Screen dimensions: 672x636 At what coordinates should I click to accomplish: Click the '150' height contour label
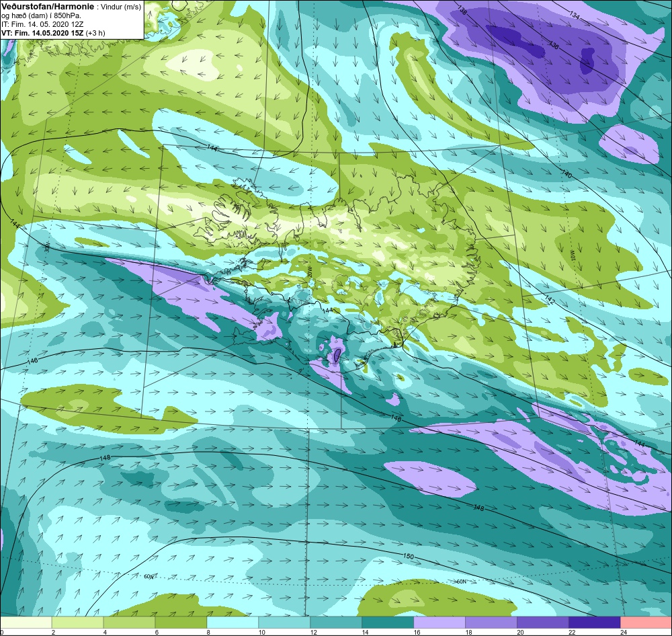tap(409, 556)
